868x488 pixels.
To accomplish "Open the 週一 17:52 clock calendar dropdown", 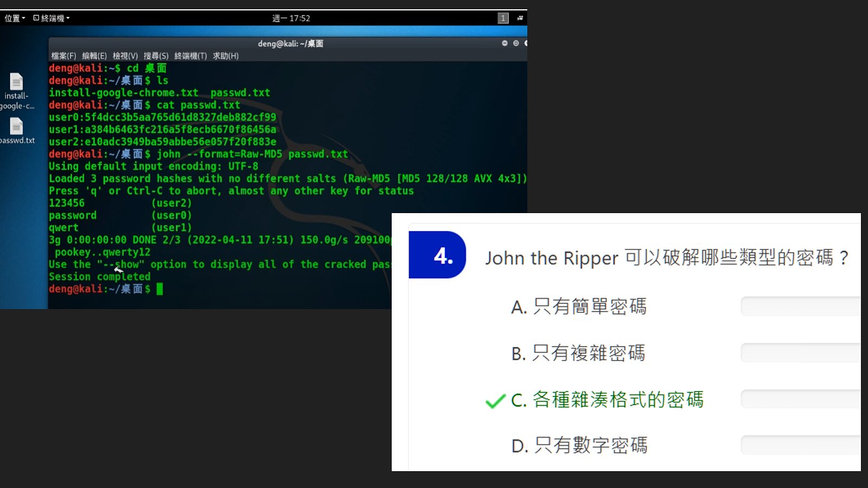I will coord(291,18).
